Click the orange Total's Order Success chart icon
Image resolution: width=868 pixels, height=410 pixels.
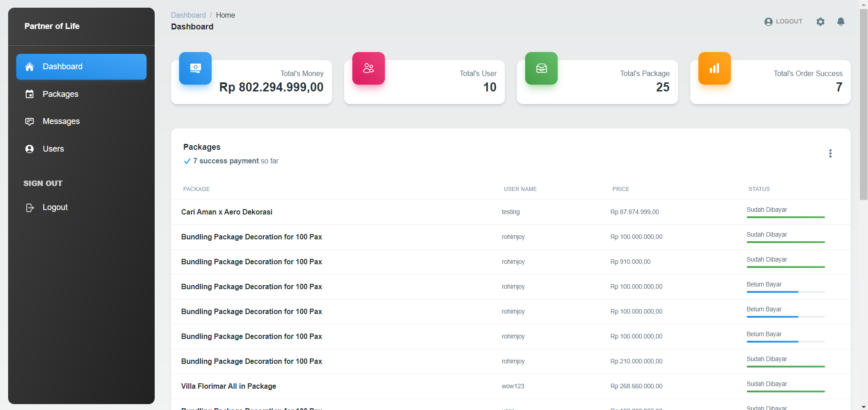tap(715, 68)
